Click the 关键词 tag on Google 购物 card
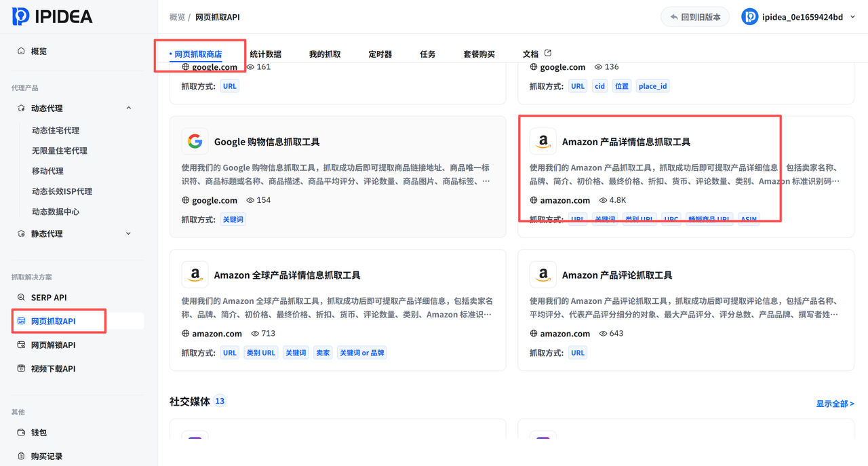This screenshot has width=868, height=466. coord(232,219)
